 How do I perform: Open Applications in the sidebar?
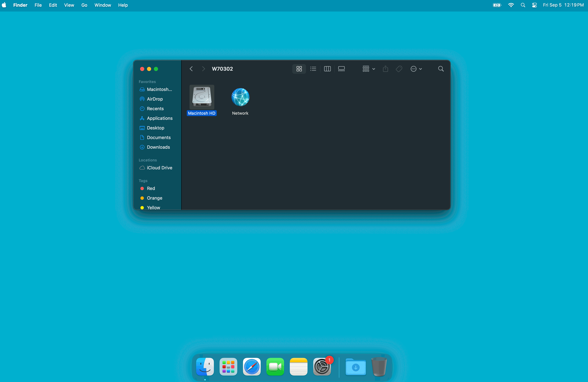[x=160, y=118]
